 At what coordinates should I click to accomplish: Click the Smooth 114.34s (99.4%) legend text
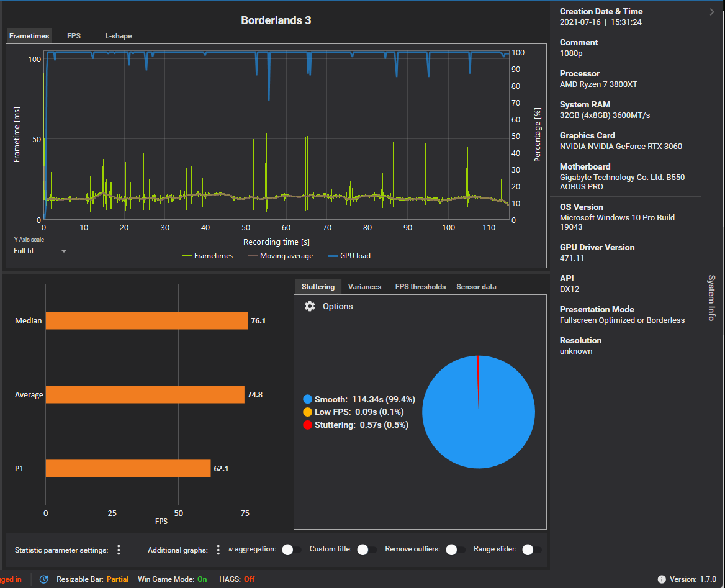pos(365,399)
